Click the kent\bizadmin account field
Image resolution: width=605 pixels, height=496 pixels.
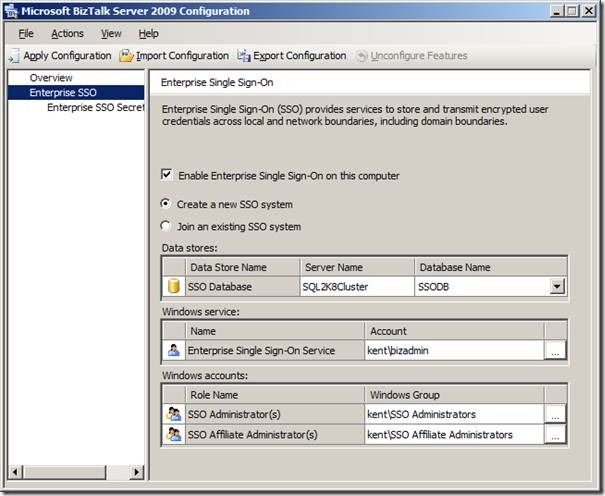tap(454, 350)
